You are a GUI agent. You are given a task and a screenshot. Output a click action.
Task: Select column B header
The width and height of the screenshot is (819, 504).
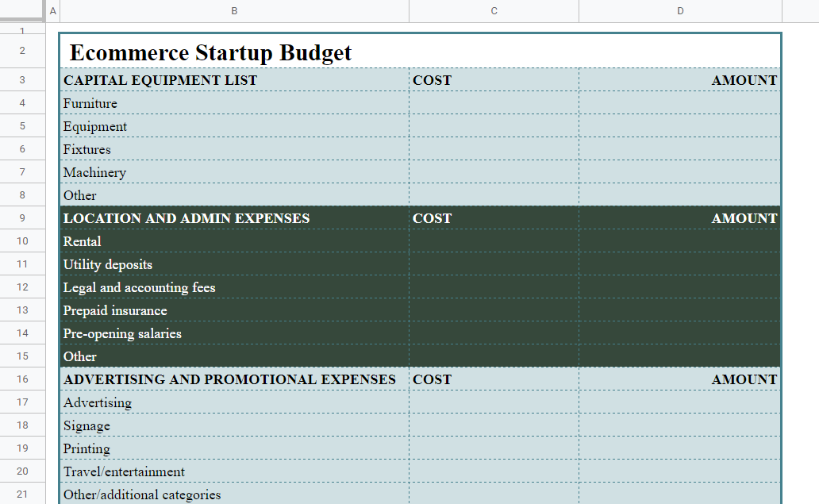[234, 10]
